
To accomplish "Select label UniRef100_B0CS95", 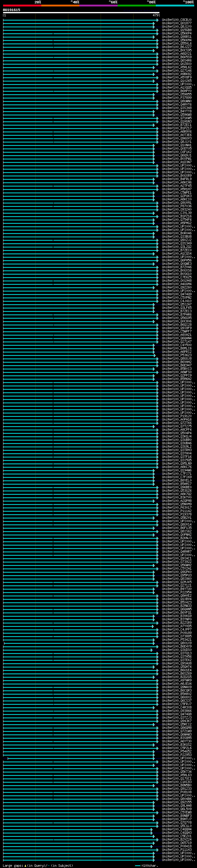I will tap(177, 50).
